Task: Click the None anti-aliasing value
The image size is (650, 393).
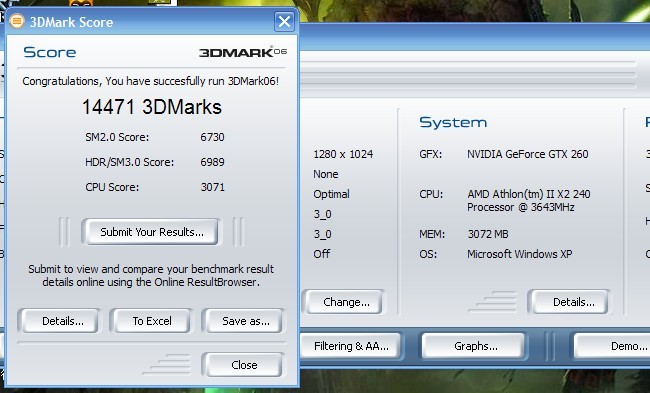Action: [x=325, y=174]
